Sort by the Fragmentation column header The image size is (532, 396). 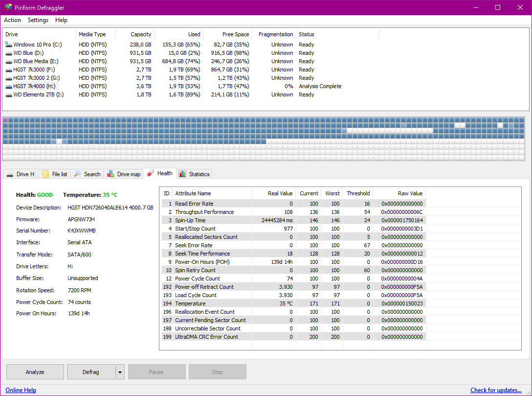click(x=274, y=34)
